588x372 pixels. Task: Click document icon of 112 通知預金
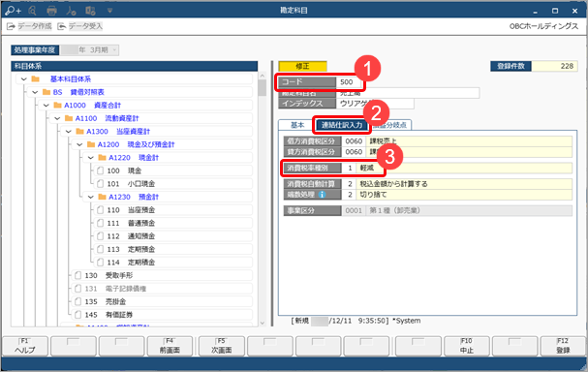pyautogui.click(x=100, y=236)
